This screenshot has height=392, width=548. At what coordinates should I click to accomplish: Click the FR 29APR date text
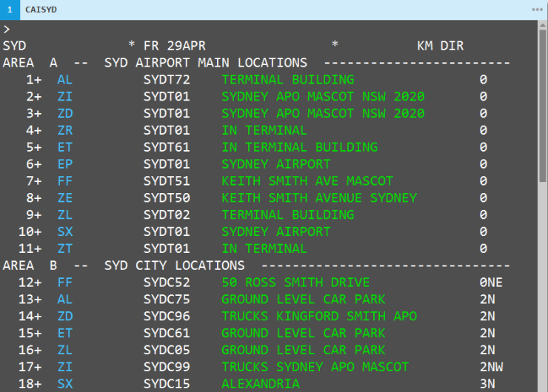175,46
